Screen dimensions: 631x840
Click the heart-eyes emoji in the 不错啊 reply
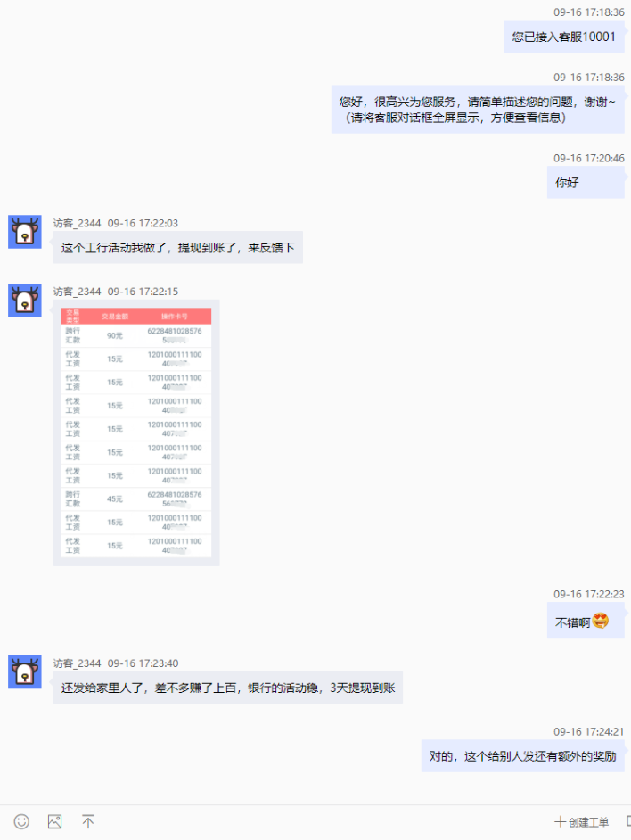[x=601, y=622]
